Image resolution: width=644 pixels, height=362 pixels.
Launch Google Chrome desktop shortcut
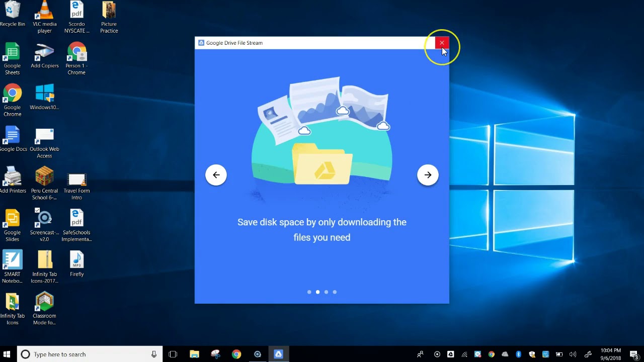(x=12, y=101)
